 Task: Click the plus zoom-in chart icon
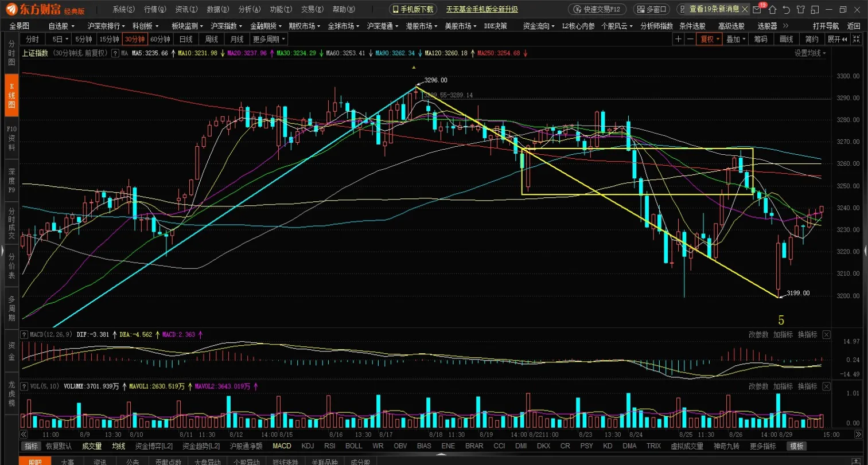679,39
